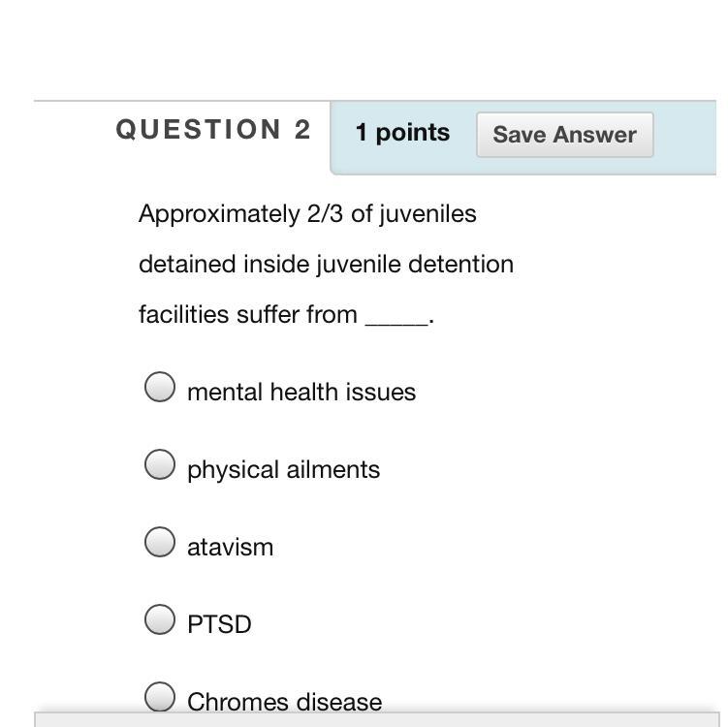Click the 'Chromes disease' answer text
728x727 pixels.
(x=284, y=701)
